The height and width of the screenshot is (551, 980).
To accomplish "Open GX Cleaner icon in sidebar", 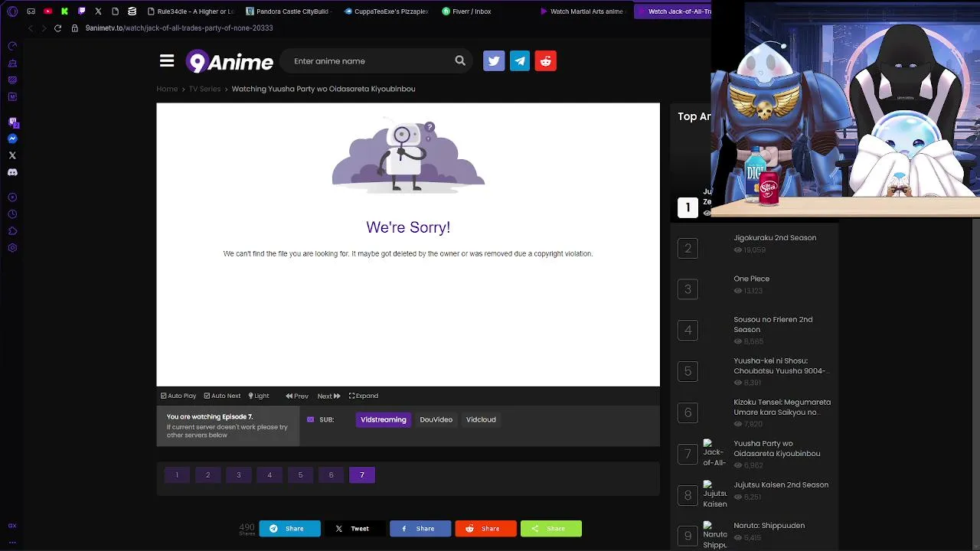I will click(x=12, y=64).
